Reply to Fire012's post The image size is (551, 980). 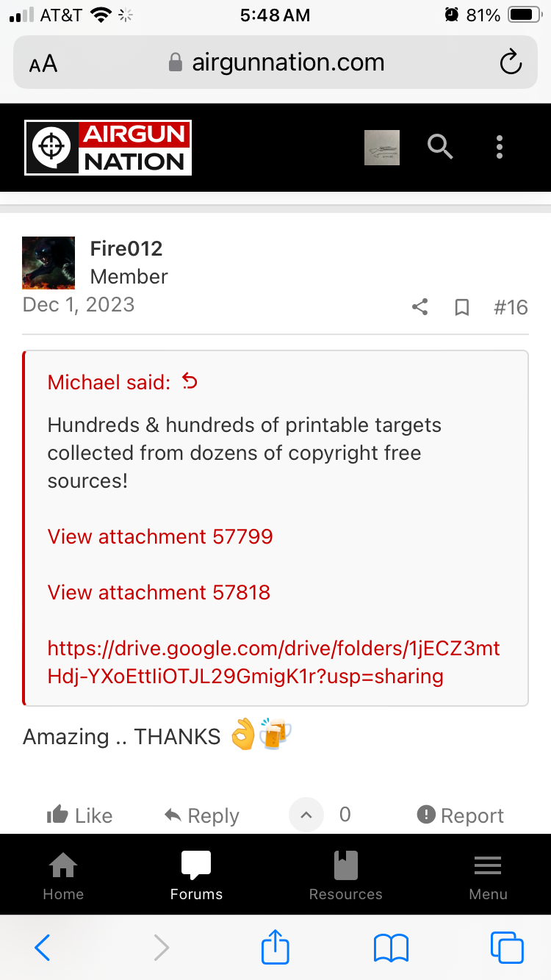click(202, 815)
